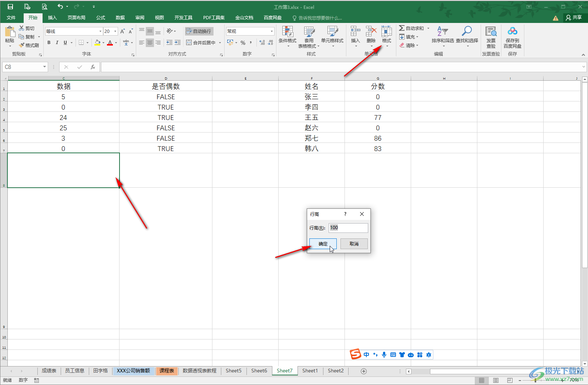Click the Save icon in quick access toolbar

click(x=10, y=7)
